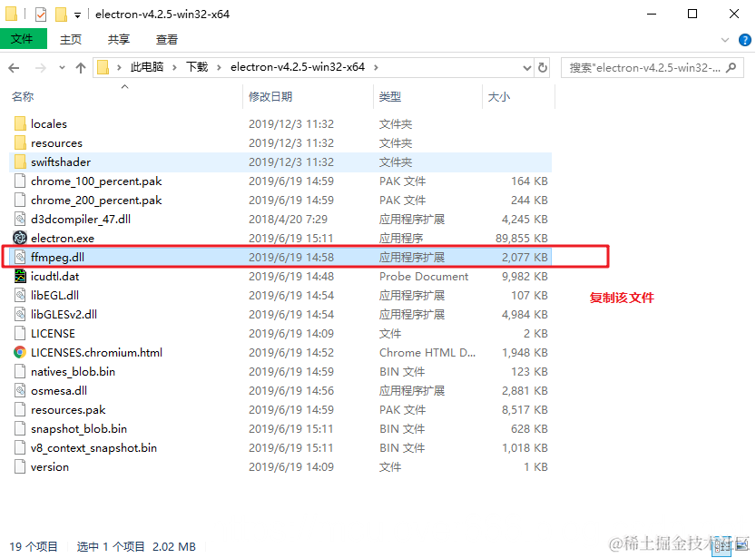The height and width of the screenshot is (558, 756).
Task: Click properties icon in quick access toolbar
Action: coord(41,15)
